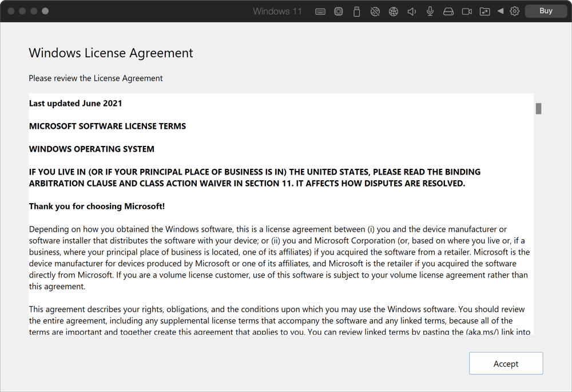Collapse toolbar icons with the left triangle
Image resolution: width=572 pixels, height=392 pixels.
tap(500, 11)
